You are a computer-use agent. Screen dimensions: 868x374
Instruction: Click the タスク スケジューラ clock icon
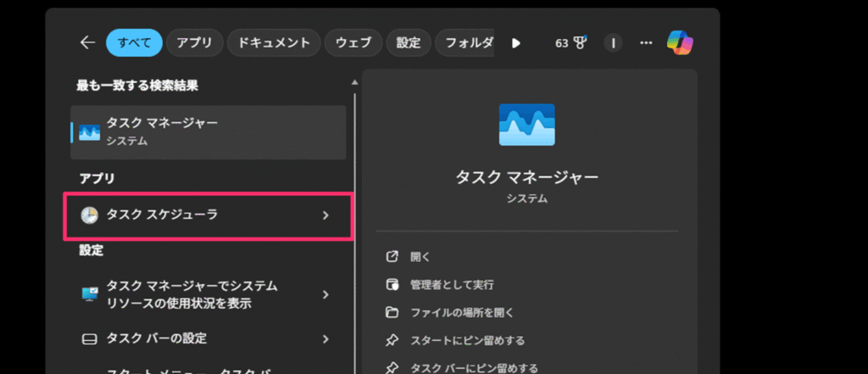point(89,215)
